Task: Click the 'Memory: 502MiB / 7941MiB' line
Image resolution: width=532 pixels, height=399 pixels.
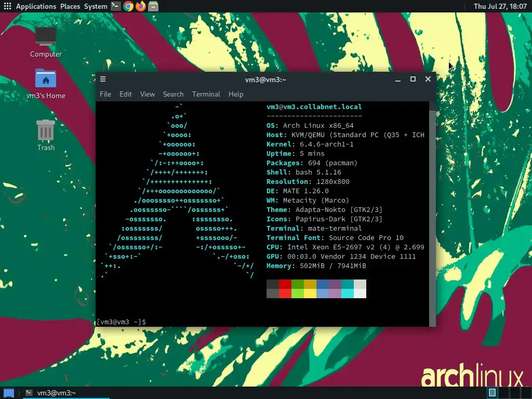Action: [316, 266]
